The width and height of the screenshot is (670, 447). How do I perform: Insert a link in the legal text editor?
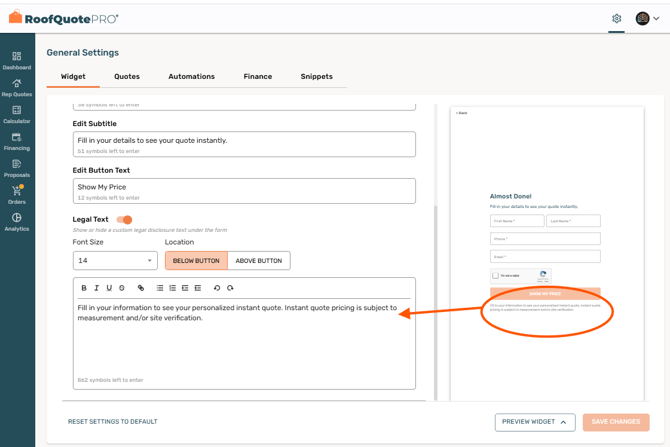[141, 288]
